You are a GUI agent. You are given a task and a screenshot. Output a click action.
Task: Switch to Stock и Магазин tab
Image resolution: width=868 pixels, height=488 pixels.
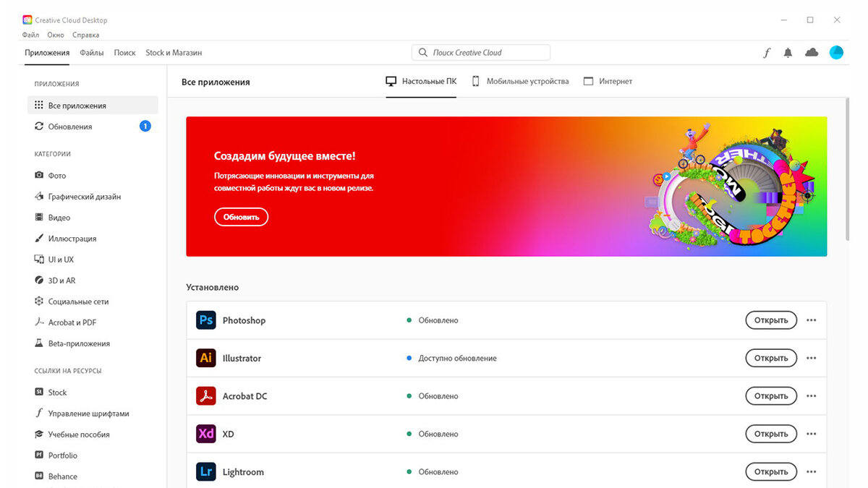tap(174, 53)
